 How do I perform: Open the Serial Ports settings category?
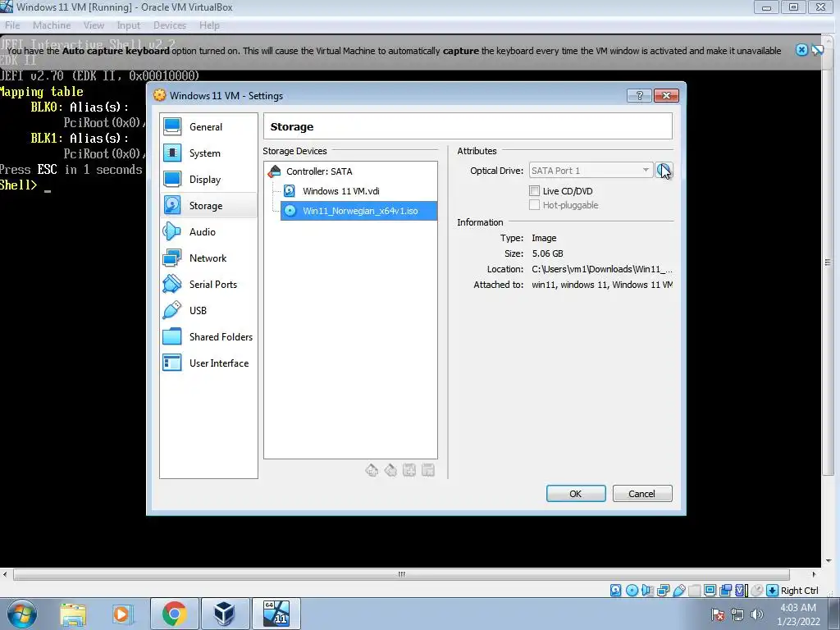click(x=208, y=285)
